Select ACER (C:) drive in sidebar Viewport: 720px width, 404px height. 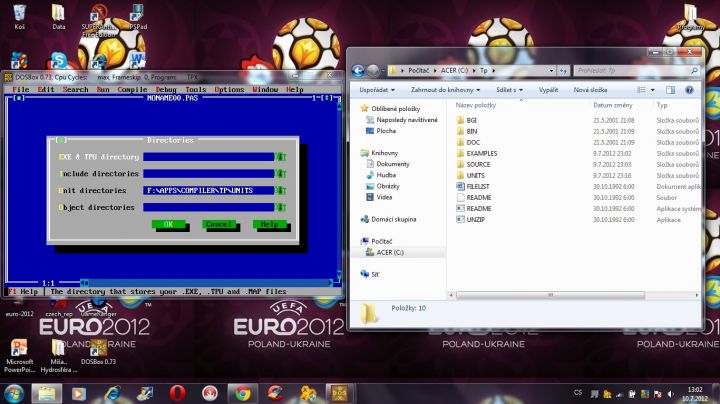[x=385, y=252]
